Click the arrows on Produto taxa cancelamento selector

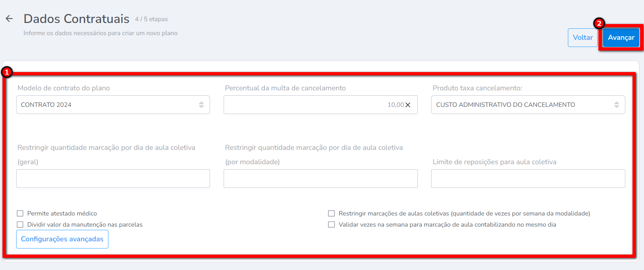coord(616,105)
